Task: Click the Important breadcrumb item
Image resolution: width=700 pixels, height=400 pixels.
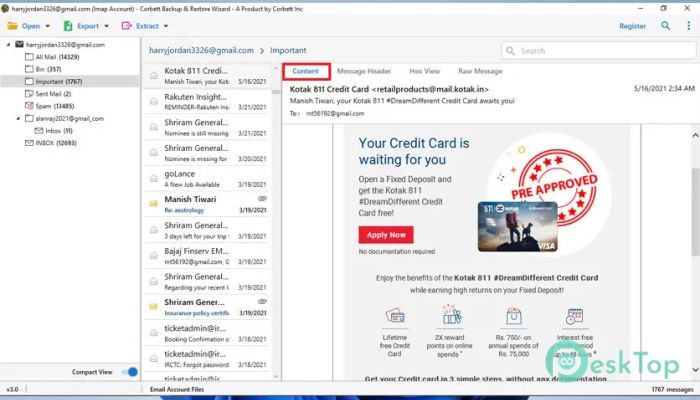Action: click(x=288, y=50)
